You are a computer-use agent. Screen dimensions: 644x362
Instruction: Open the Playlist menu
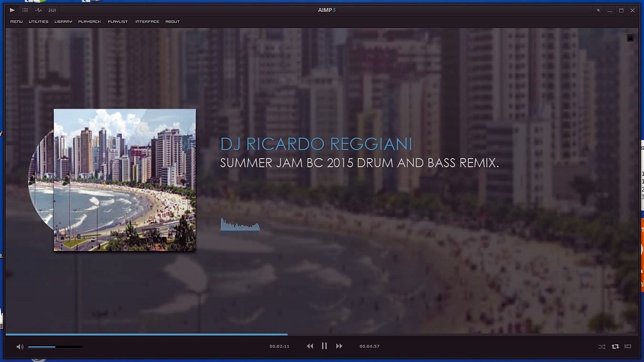point(118,22)
